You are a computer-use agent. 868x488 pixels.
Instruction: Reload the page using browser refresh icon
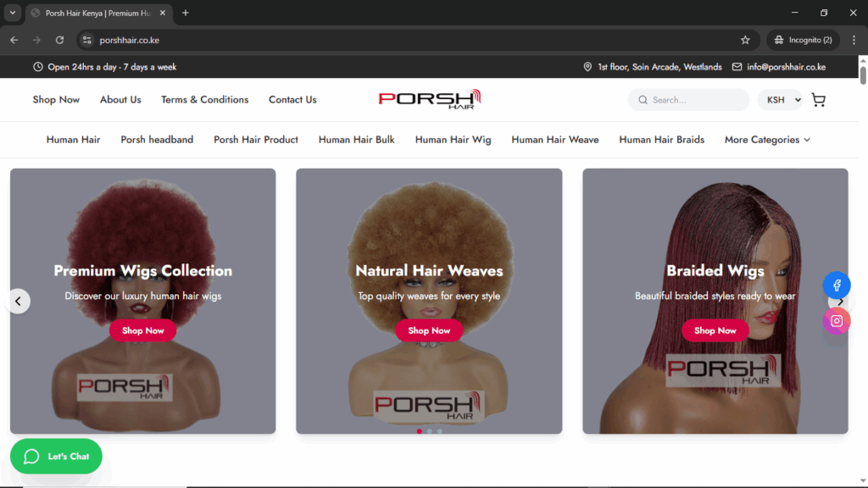click(x=59, y=40)
